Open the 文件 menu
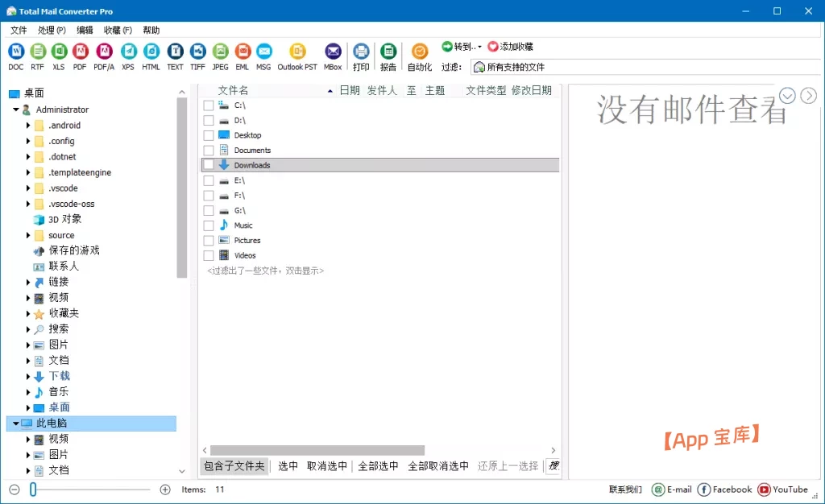The image size is (825, 504). tap(19, 30)
